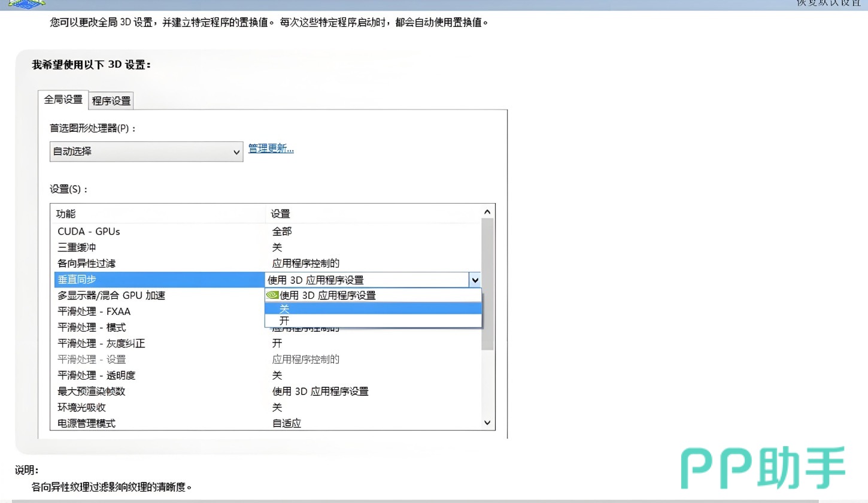Open the 自动选择 graphics processor dropdown

146,151
